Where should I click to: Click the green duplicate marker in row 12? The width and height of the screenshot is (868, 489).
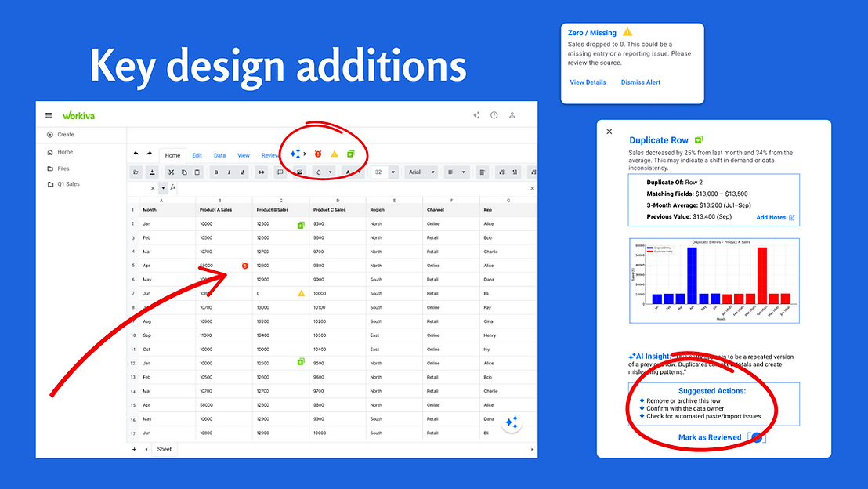pos(301,361)
